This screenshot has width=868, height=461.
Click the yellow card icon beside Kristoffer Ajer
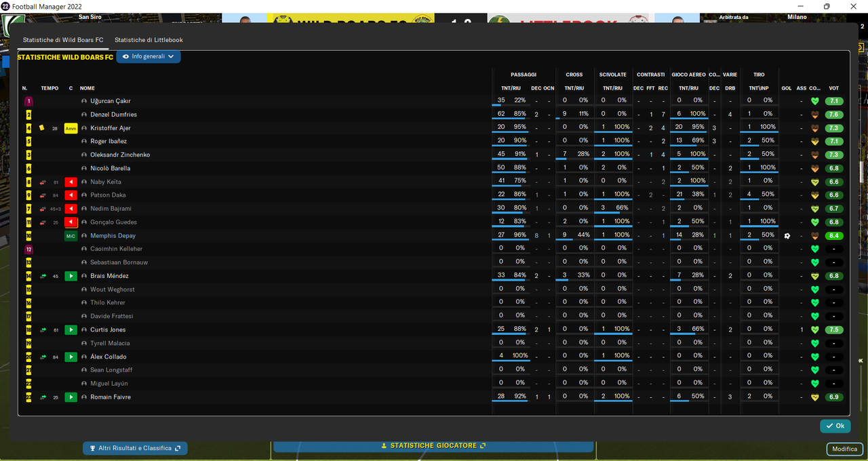[42, 127]
